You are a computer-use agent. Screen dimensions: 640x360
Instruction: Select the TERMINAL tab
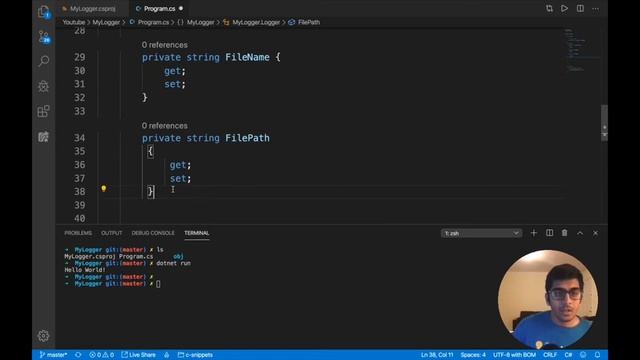click(x=197, y=233)
